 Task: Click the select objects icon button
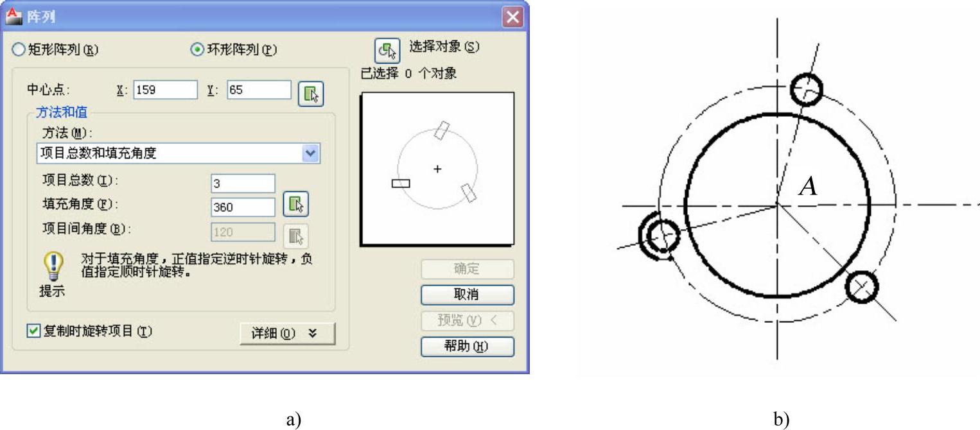coord(387,51)
